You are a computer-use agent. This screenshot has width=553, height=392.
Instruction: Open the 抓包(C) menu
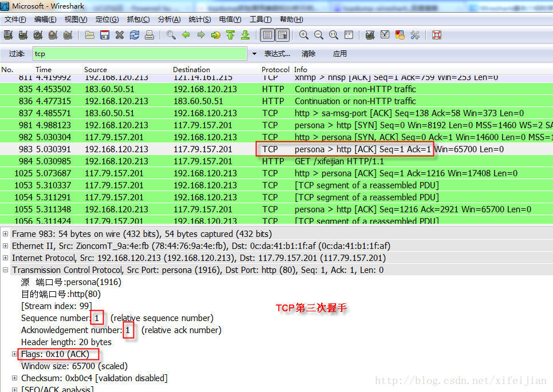point(139,19)
